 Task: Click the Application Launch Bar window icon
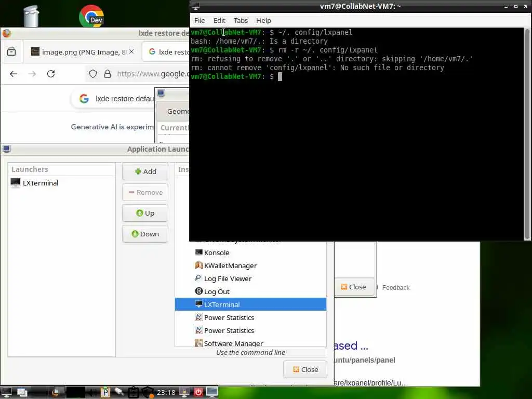(6, 149)
